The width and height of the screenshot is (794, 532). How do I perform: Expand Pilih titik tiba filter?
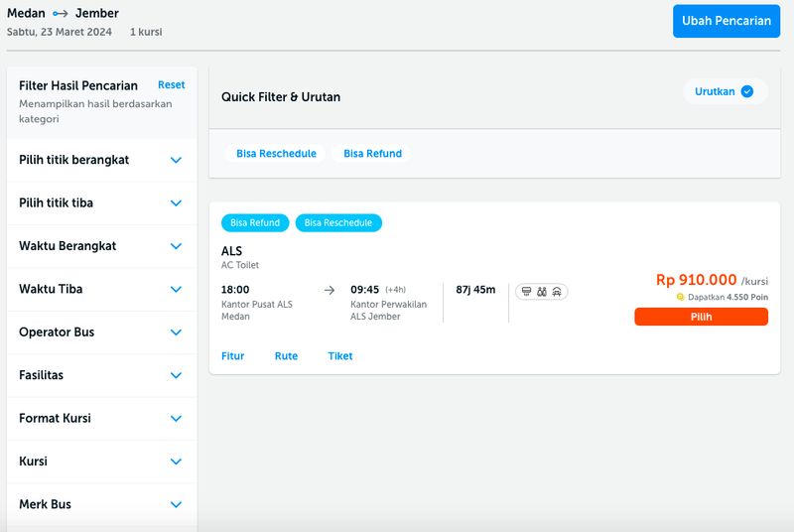coord(102,203)
